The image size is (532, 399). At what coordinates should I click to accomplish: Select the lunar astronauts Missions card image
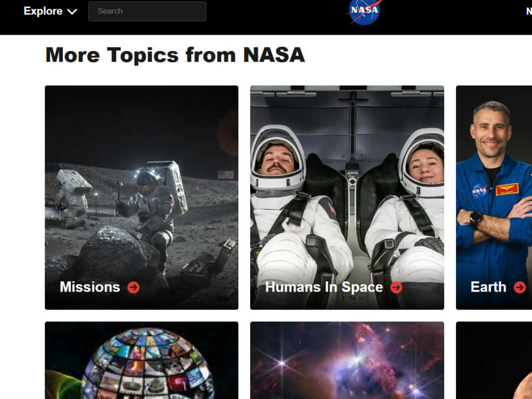142,197
